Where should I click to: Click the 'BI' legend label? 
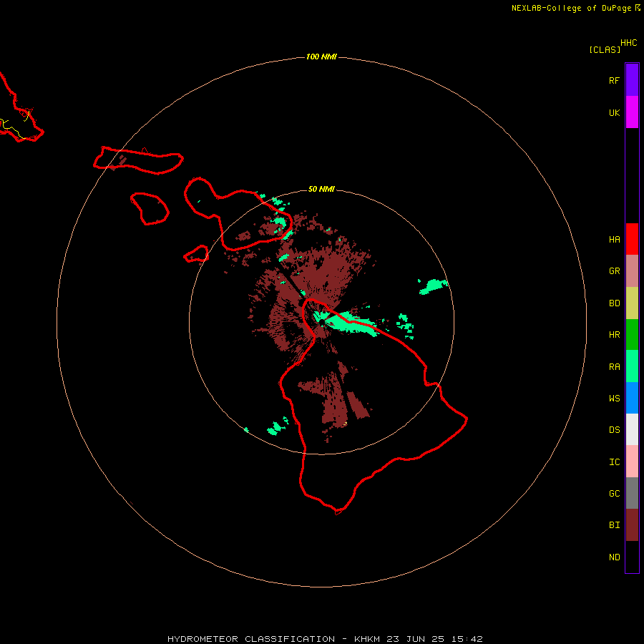click(614, 525)
